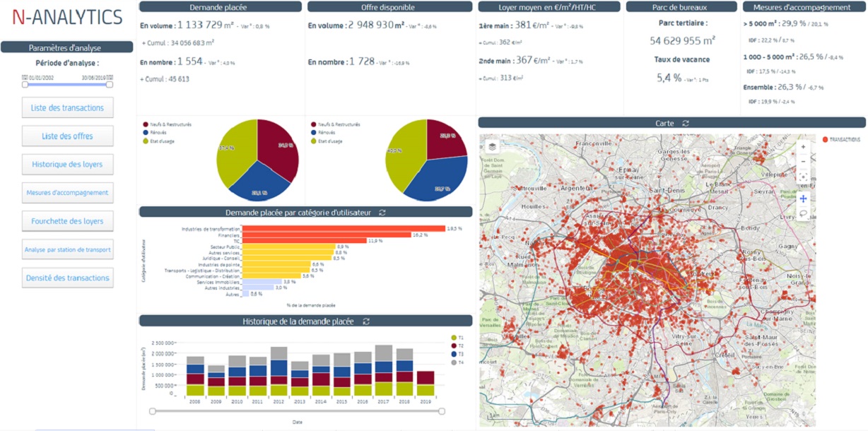Select the lasso selection tool on map
The width and height of the screenshot is (868, 431).
point(803,214)
